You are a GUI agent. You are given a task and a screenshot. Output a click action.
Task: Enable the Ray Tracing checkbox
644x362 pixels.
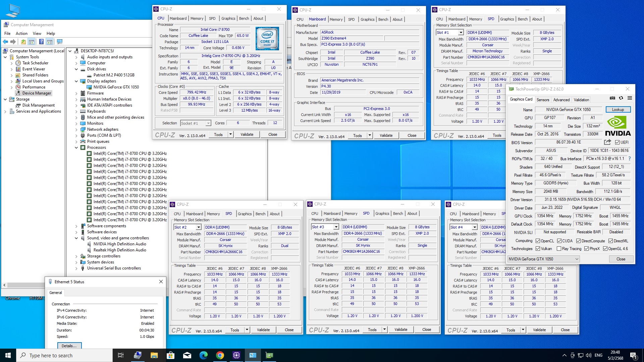tap(559, 249)
